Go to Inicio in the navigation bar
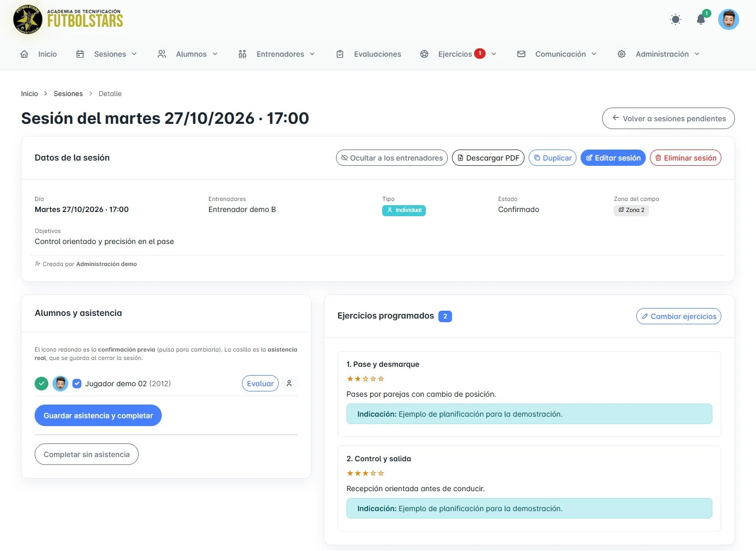756x551 pixels. point(47,54)
